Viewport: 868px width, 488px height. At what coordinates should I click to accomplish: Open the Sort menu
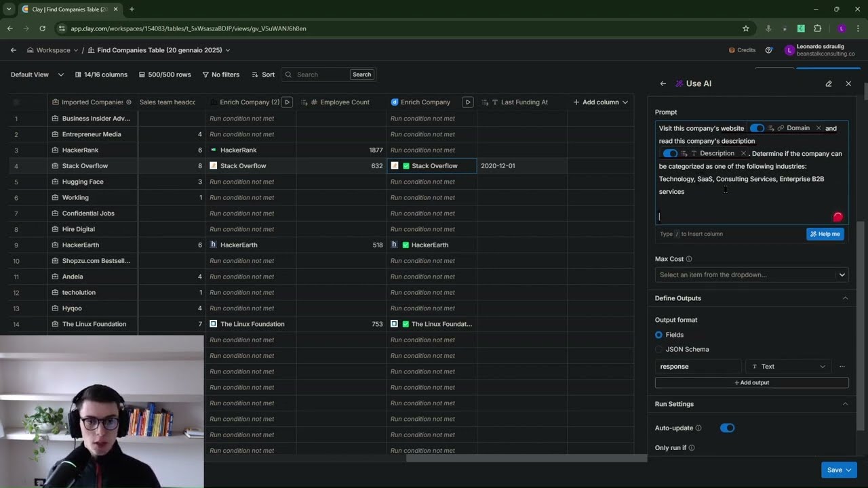263,75
